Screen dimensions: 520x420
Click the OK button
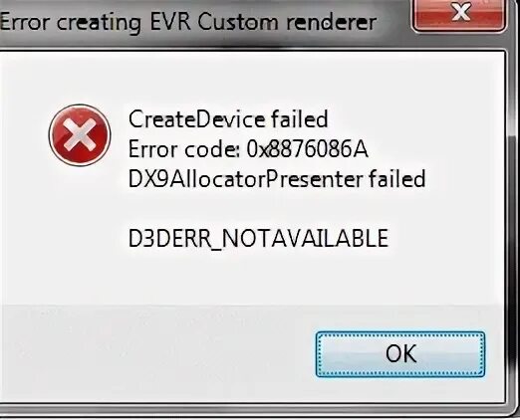point(400,354)
